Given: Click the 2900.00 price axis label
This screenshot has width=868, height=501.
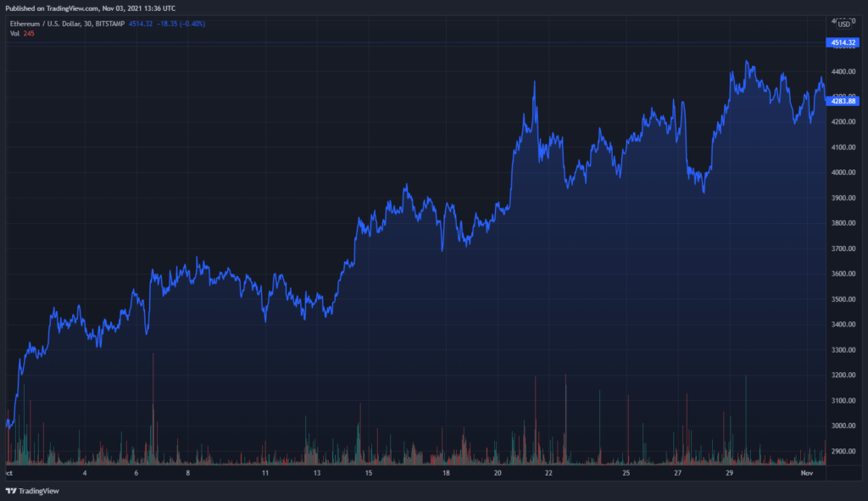Looking at the screenshot, I should (843, 451).
